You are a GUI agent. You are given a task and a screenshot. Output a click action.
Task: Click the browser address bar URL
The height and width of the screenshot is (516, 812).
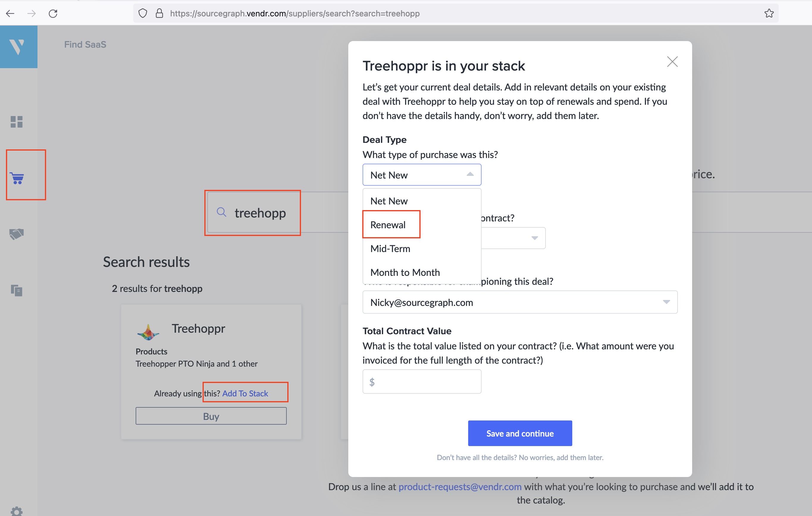click(295, 13)
